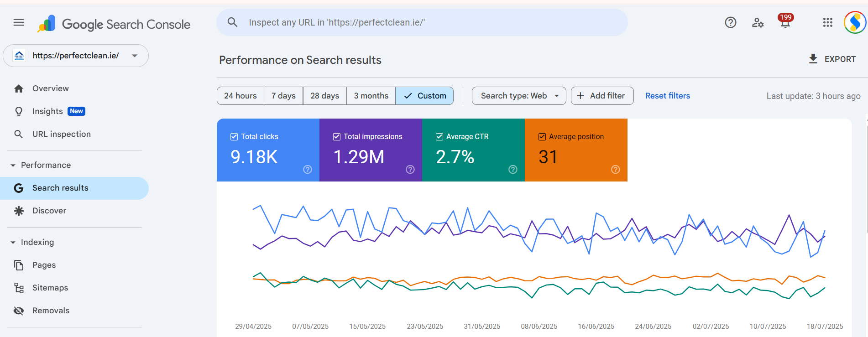Uncheck the Total clicks checkbox

click(234, 137)
